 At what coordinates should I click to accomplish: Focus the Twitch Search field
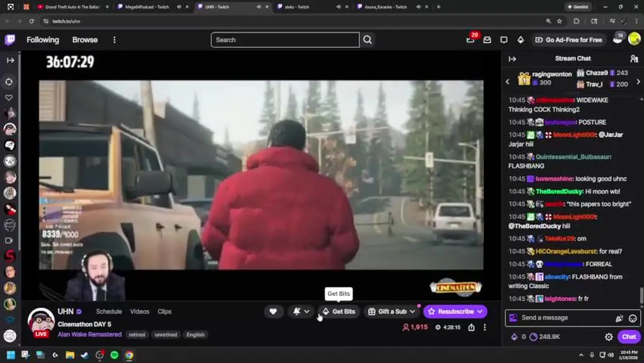point(285,40)
